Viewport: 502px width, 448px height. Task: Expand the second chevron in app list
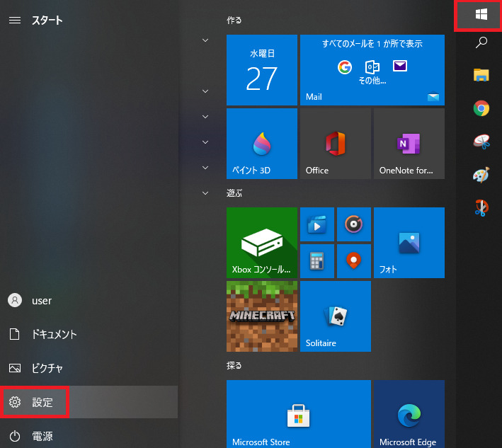pos(205,91)
